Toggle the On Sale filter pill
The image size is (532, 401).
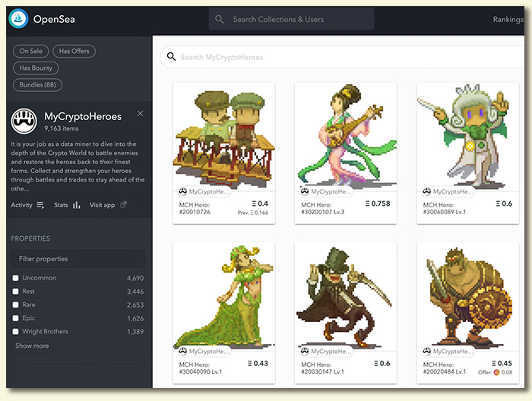(x=31, y=51)
